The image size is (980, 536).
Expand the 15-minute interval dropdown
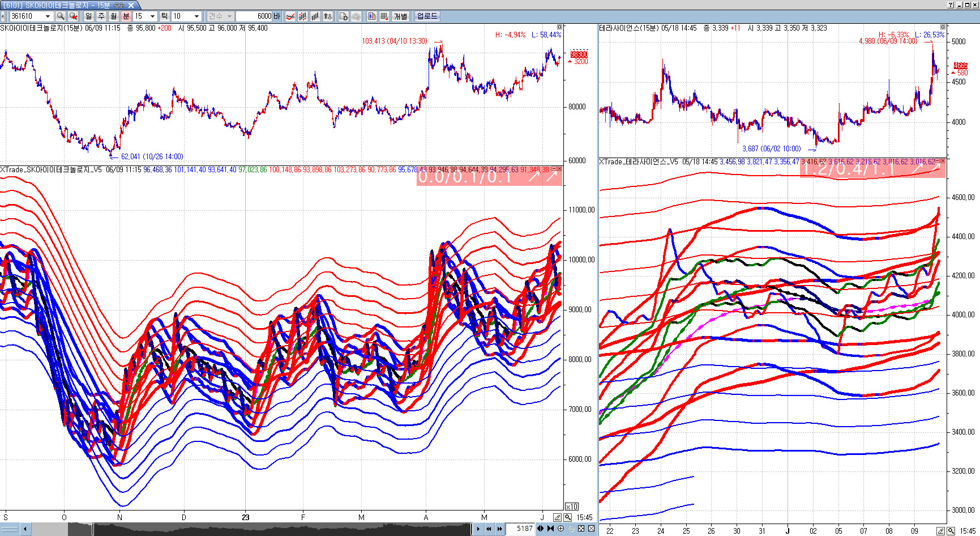click(x=152, y=16)
